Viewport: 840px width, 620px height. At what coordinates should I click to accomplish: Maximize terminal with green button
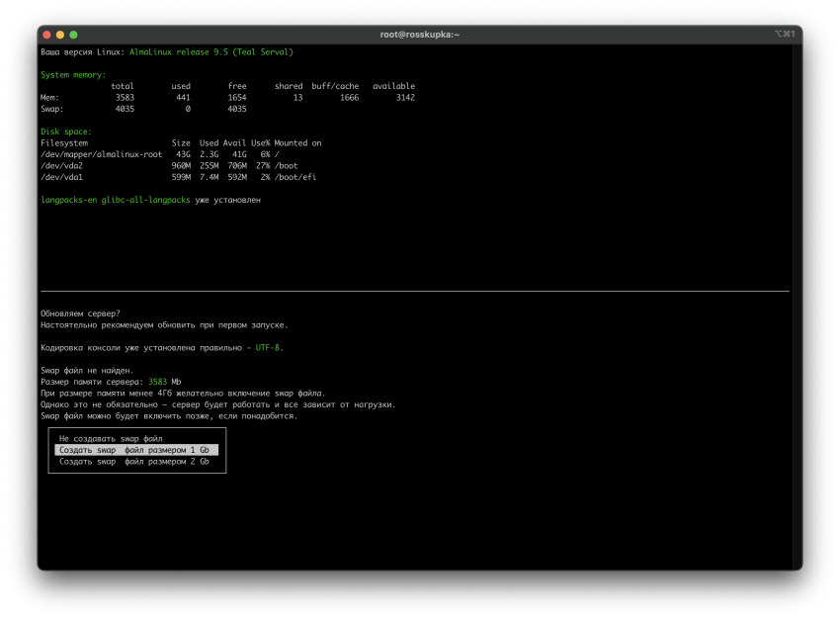[73, 35]
